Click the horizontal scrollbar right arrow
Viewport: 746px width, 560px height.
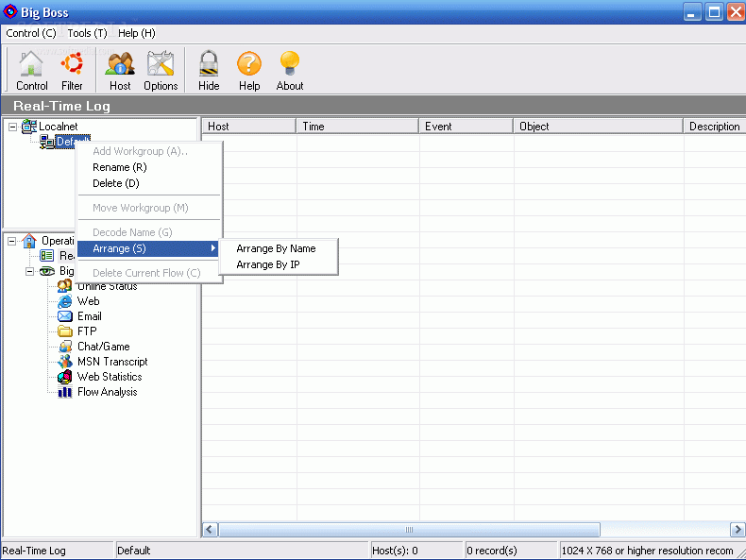point(738,530)
